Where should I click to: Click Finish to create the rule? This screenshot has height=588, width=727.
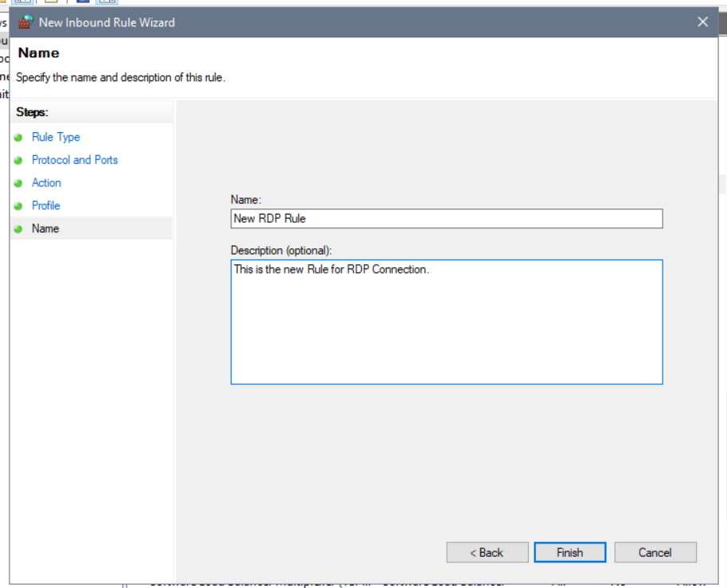[x=570, y=552]
